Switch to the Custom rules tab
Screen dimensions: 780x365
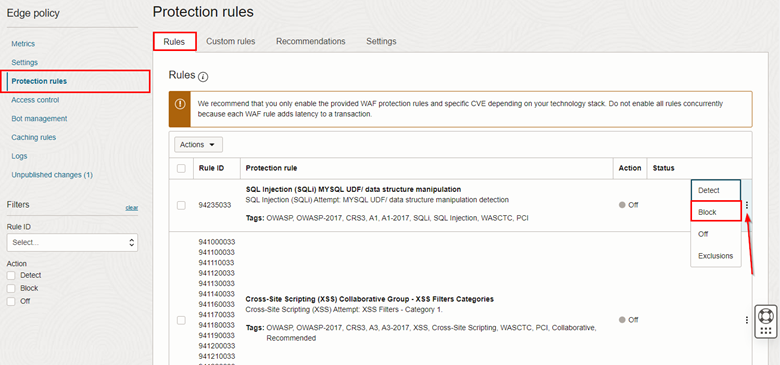pos(230,41)
